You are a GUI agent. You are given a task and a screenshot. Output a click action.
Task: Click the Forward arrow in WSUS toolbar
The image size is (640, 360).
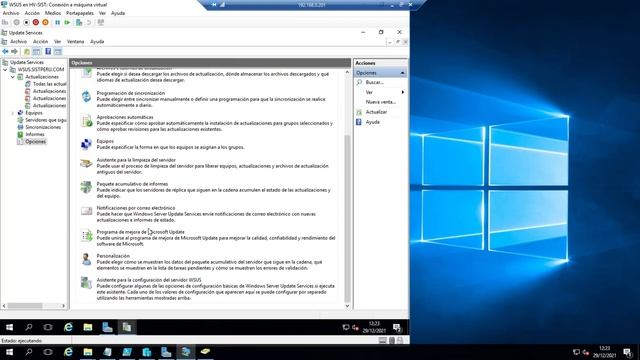(x=14, y=51)
